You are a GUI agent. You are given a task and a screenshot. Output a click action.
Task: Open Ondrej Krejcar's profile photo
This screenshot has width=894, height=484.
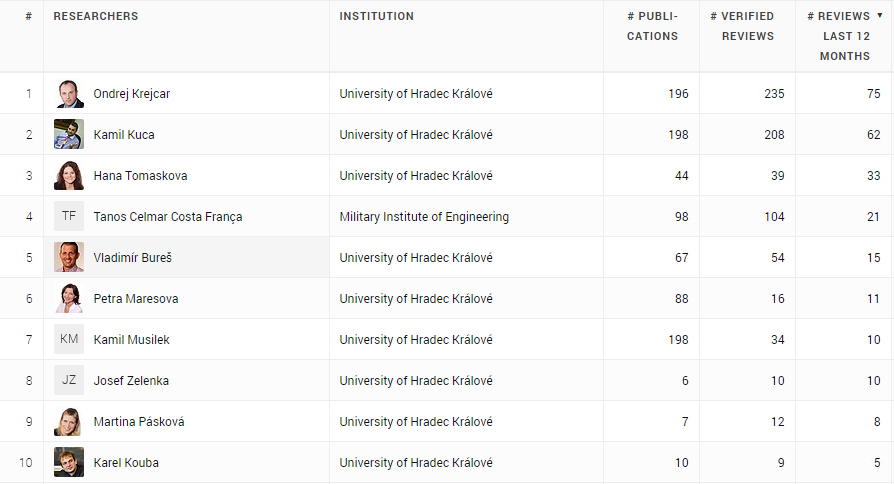[x=69, y=93]
